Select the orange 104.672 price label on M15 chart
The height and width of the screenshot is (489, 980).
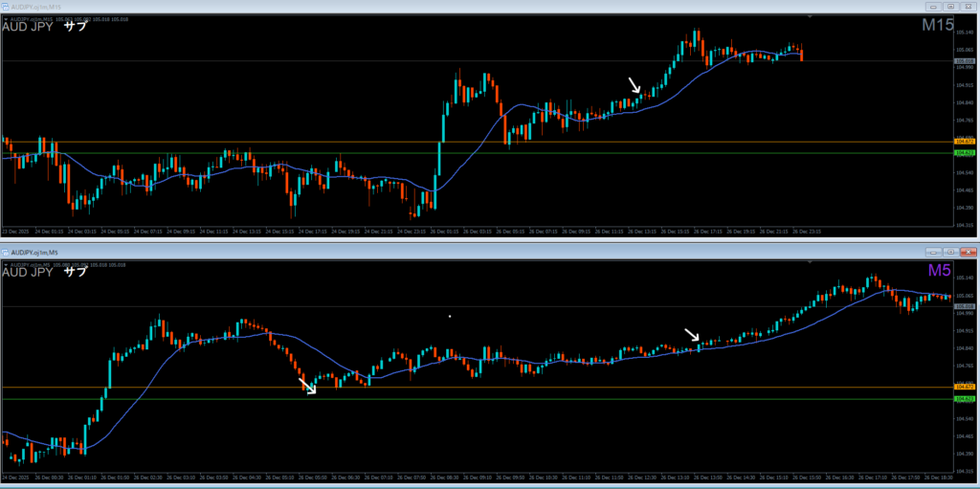pos(964,142)
